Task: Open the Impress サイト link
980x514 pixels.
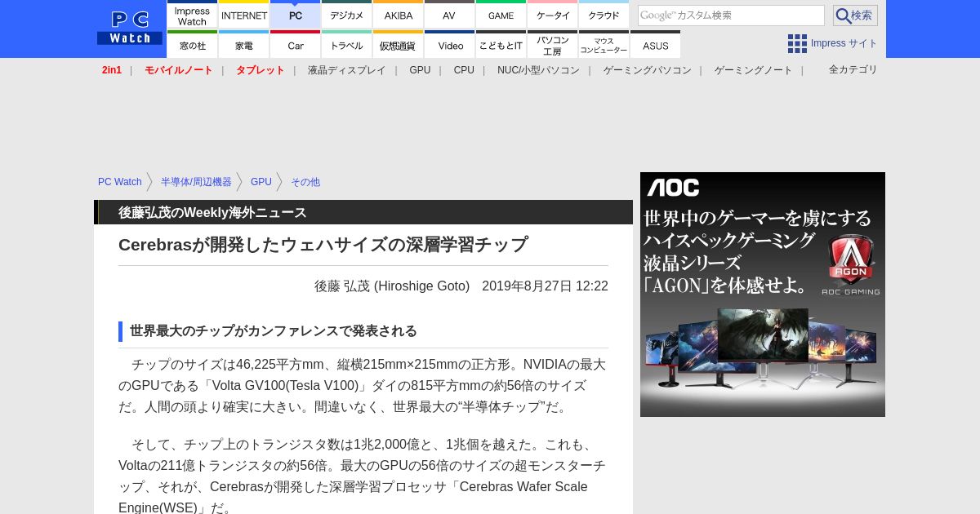Action: 844,43
